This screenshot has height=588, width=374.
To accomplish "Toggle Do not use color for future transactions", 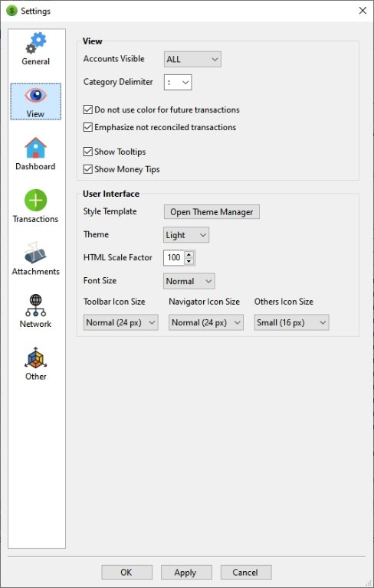I will pyautogui.click(x=88, y=110).
